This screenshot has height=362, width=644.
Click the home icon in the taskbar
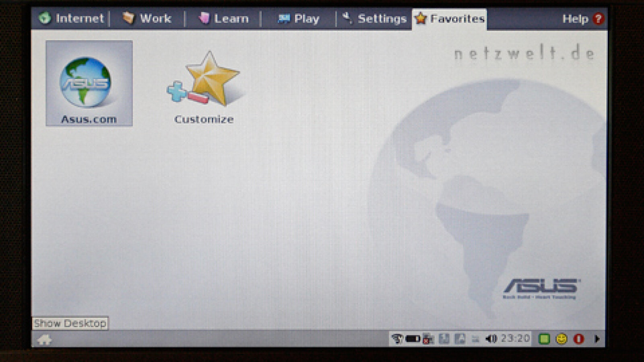pos(44,340)
